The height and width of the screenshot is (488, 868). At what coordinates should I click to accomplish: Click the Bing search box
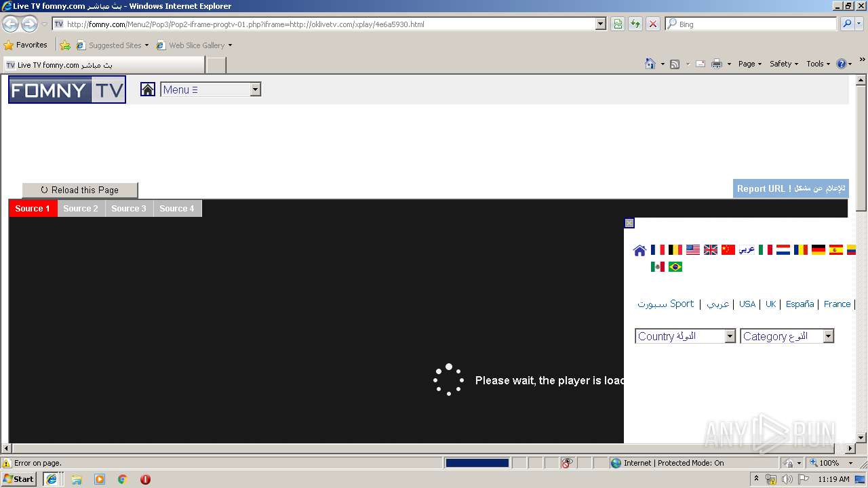coord(751,24)
